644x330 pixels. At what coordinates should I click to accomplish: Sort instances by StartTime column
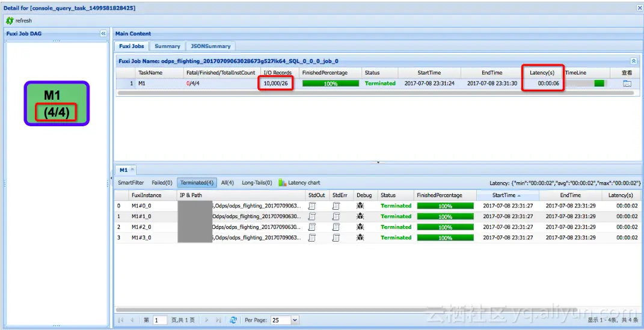tap(508, 195)
